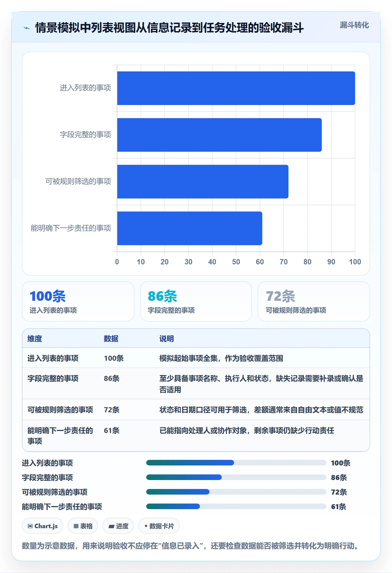392x573 pixels.
Task: Click the 进入列表的事项 chart bar
Action: (x=236, y=88)
